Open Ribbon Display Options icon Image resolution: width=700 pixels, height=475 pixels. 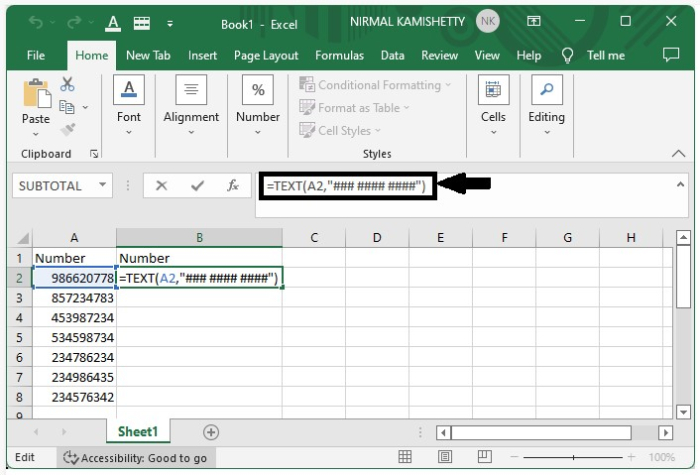point(533,21)
